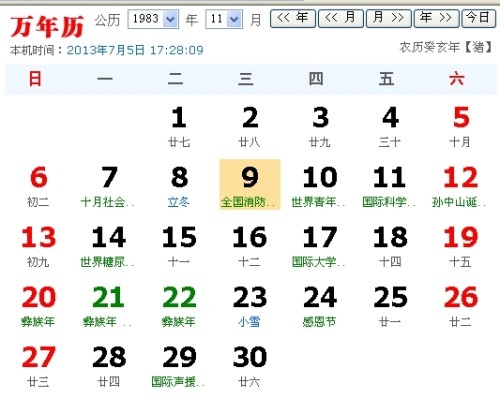Open the year dropdown showing 1983

coord(153,19)
